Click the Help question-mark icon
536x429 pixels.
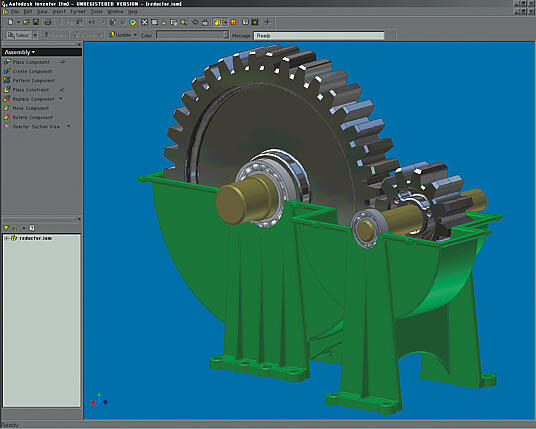[x=245, y=22]
